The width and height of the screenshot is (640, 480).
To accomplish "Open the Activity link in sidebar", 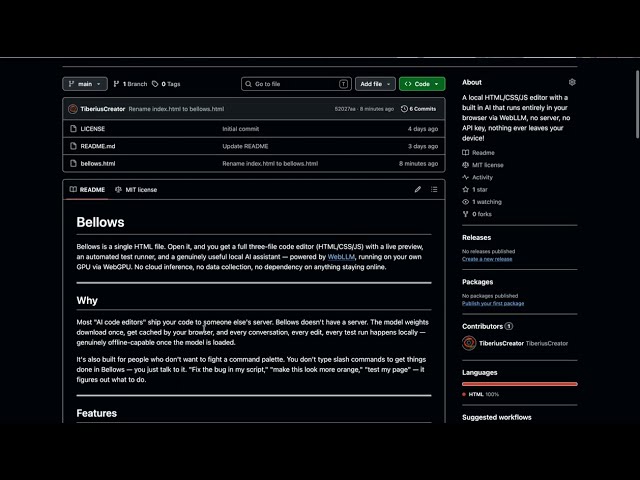I will [x=482, y=177].
